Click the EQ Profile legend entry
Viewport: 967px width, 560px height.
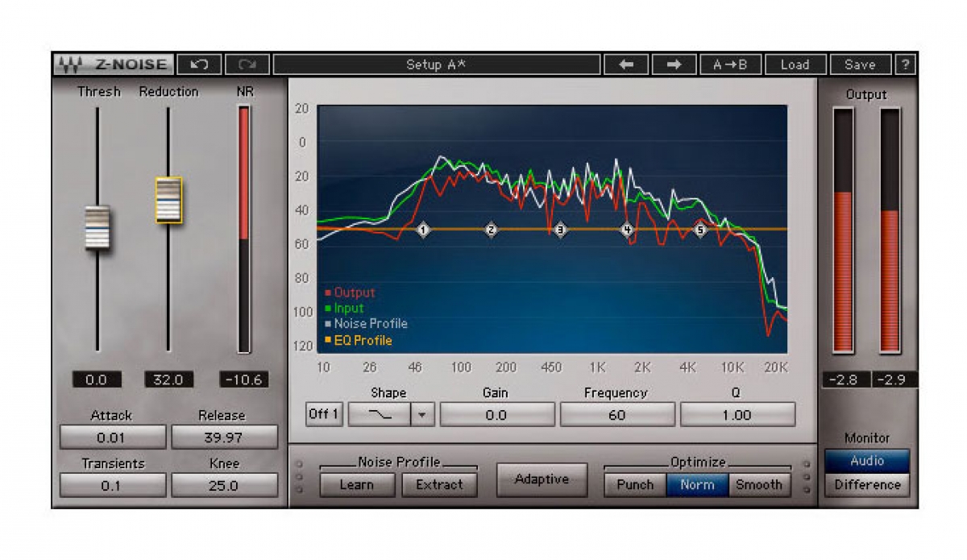tap(358, 340)
